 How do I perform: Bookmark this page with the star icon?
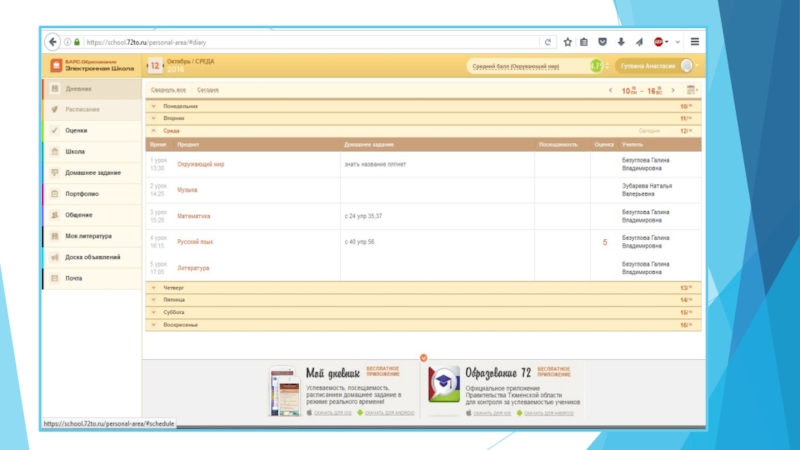(x=567, y=42)
